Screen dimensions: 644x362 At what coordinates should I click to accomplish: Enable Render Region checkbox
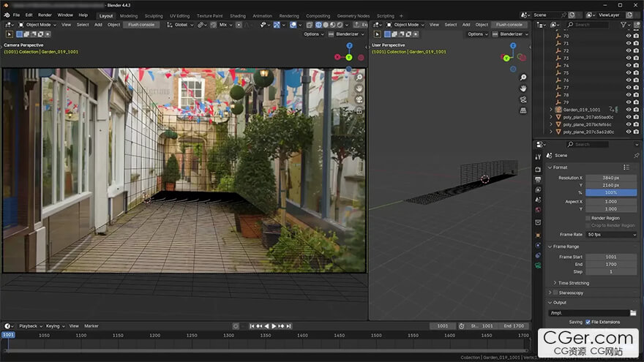tap(588, 219)
